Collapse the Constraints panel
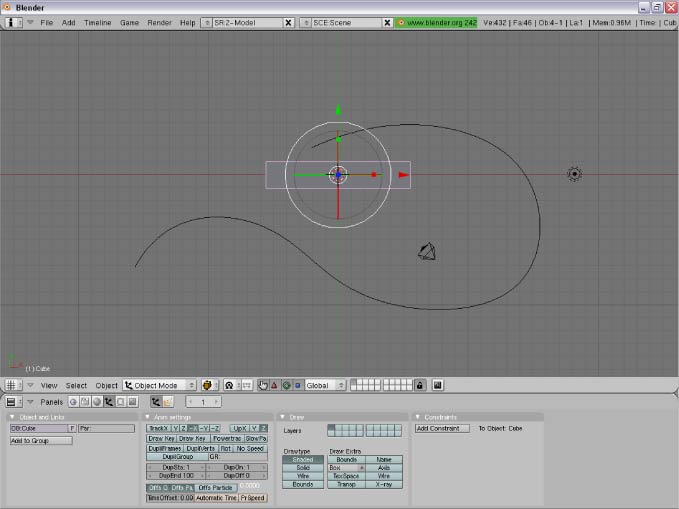This screenshot has width=679, height=509. click(x=417, y=417)
